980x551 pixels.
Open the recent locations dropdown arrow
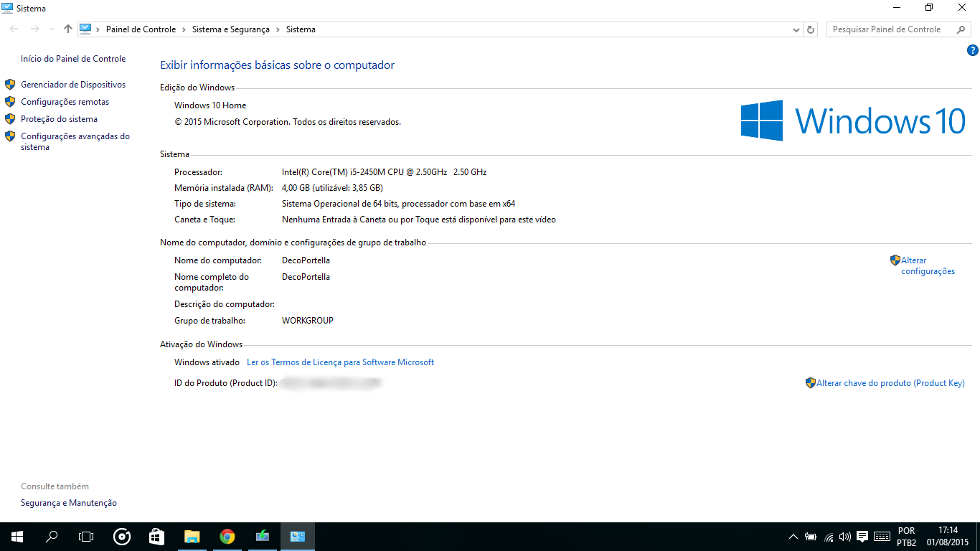point(52,29)
